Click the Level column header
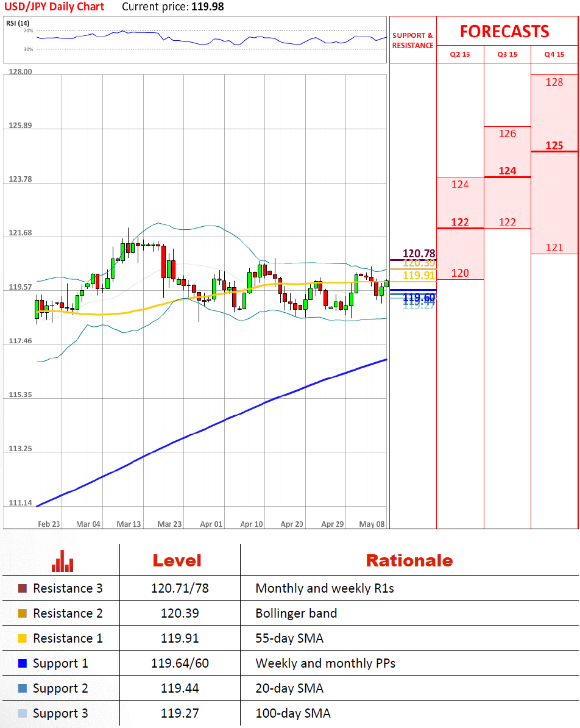Screen dimensions: 580x728 point(177,561)
